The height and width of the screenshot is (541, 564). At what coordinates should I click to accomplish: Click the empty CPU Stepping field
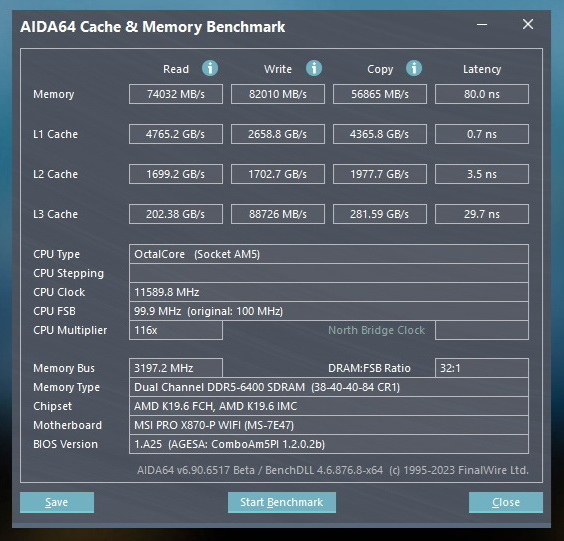coord(329,273)
